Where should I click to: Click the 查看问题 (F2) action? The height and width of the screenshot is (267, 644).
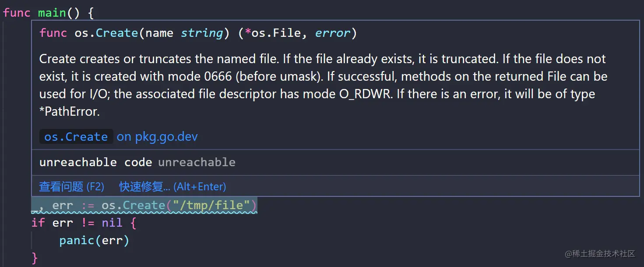72,187
